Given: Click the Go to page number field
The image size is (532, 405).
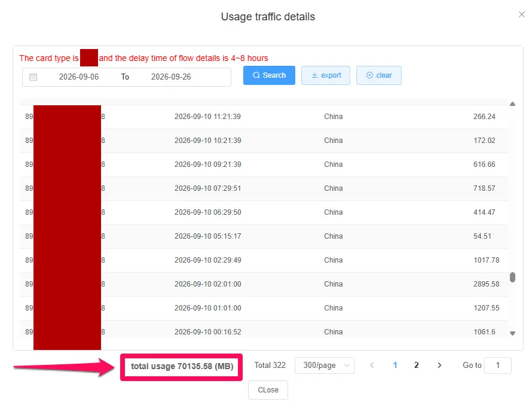Looking at the screenshot, I should coord(498,366).
